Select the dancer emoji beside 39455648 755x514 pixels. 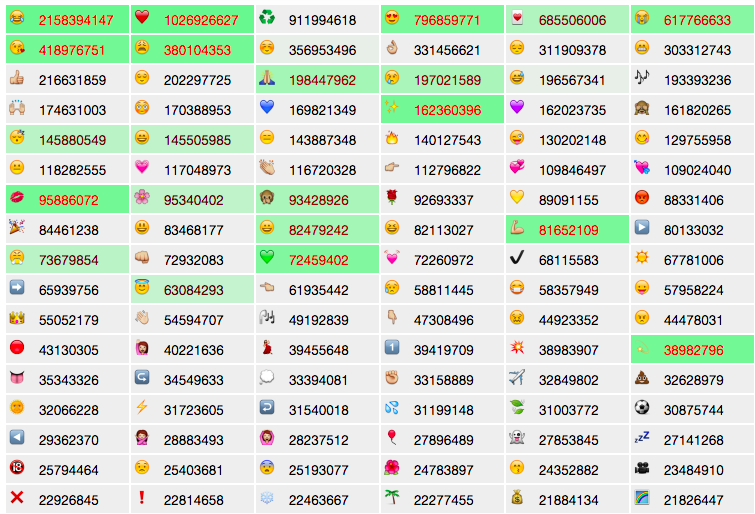click(267, 347)
